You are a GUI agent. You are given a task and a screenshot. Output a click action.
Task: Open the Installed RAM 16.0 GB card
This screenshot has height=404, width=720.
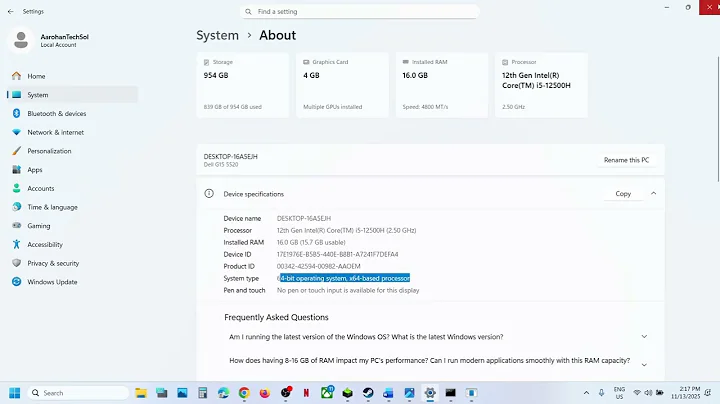[442, 85]
